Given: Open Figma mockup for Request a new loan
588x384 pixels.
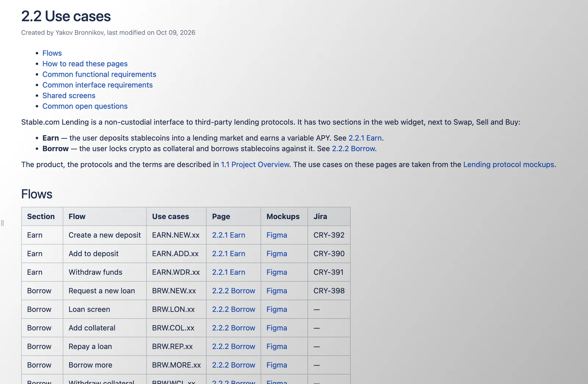Looking at the screenshot, I should coord(277,291).
